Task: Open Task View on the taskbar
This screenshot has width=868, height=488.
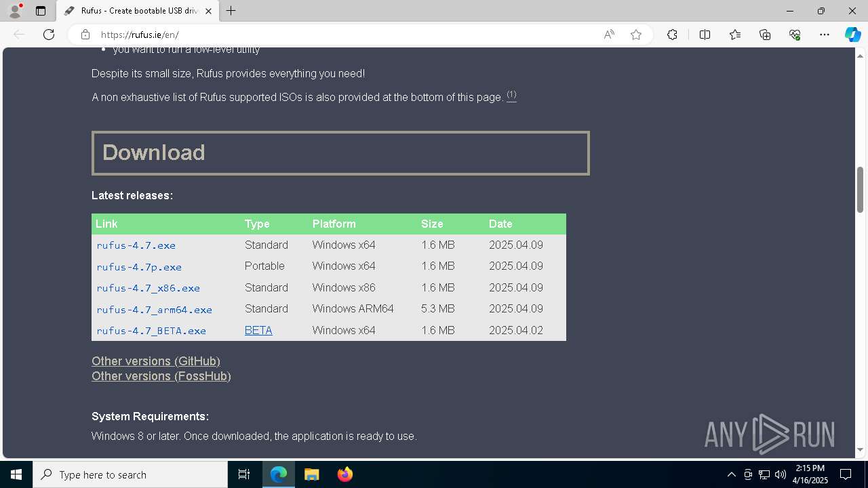Action: click(x=244, y=474)
